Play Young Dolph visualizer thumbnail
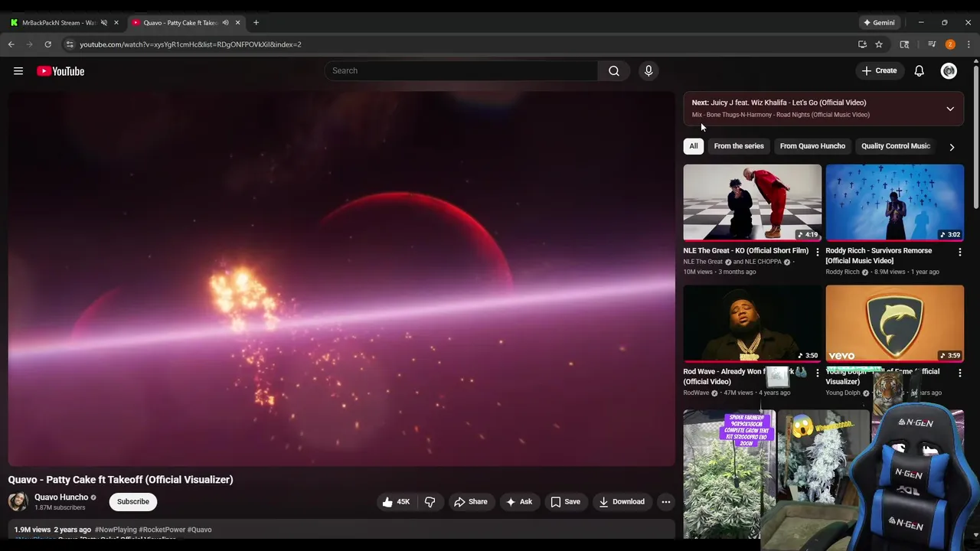This screenshot has height=551, width=980. click(895, 324)
